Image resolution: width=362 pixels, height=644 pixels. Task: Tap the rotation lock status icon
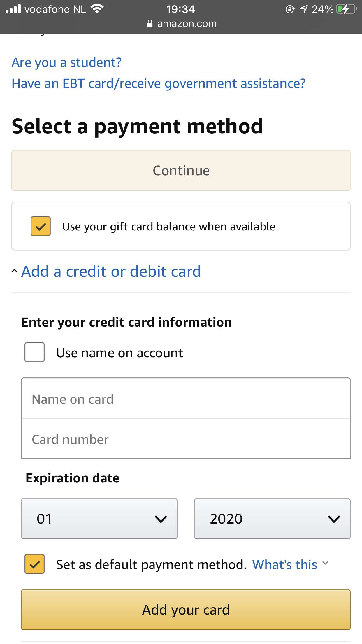point(290,9)
